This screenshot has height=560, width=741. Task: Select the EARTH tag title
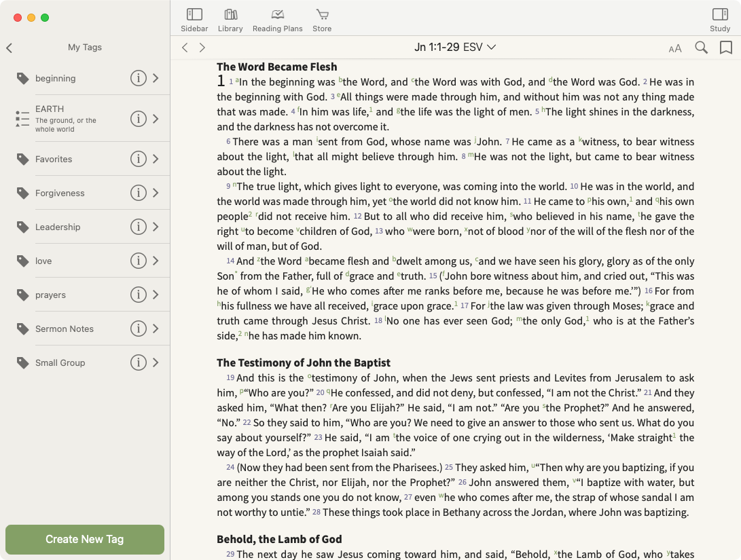[50, 109]
